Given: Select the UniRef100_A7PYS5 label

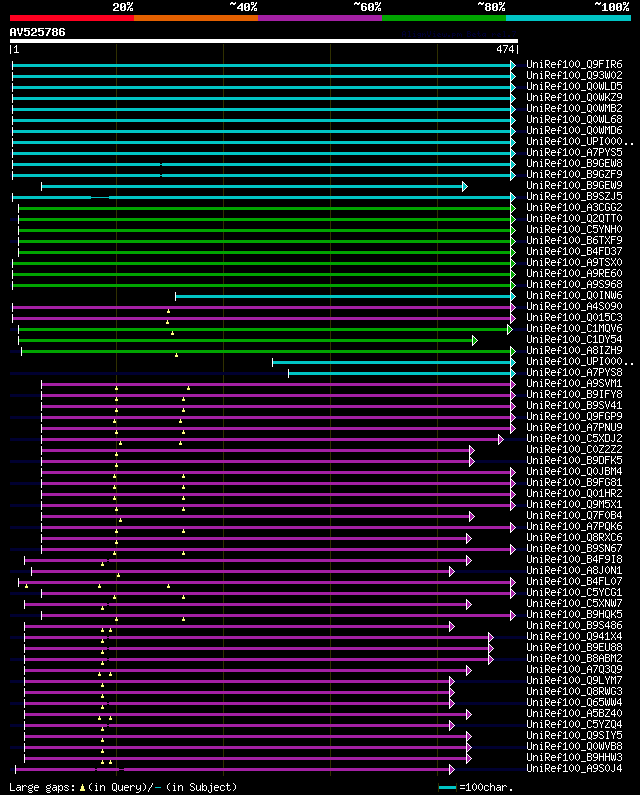Looking at the screenshot, I should (574, 153).
